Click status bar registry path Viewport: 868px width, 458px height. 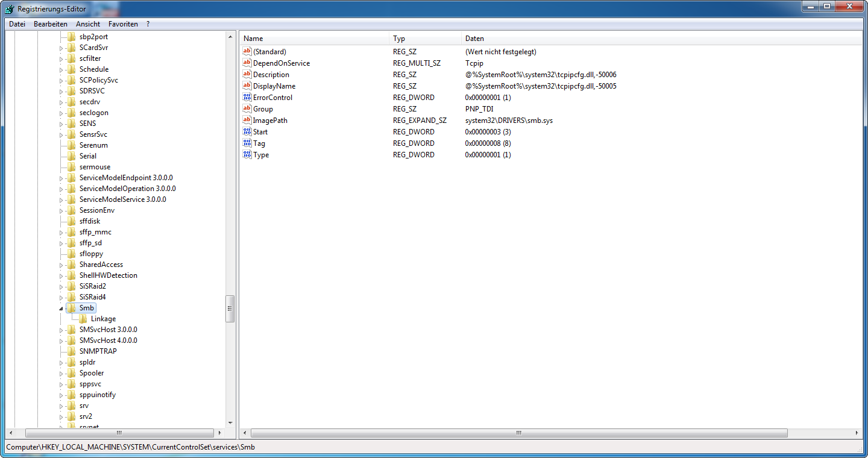coord(131,447)
